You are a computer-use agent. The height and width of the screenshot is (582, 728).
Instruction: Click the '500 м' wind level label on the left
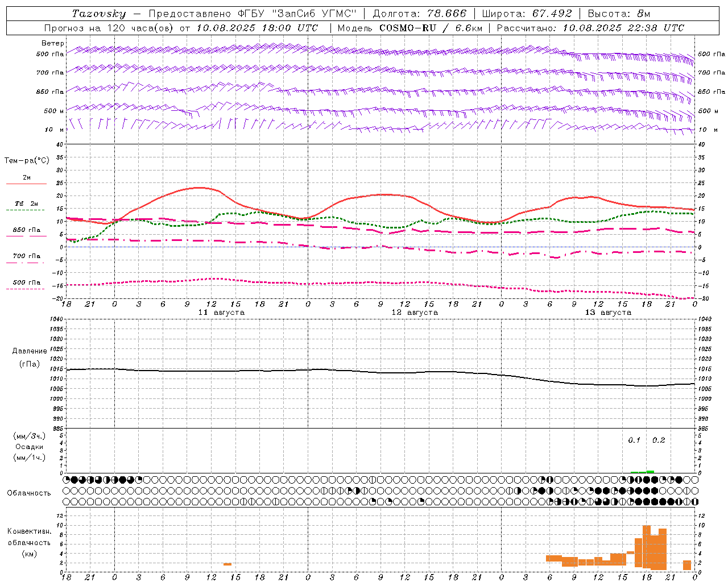tap(54, 111)
